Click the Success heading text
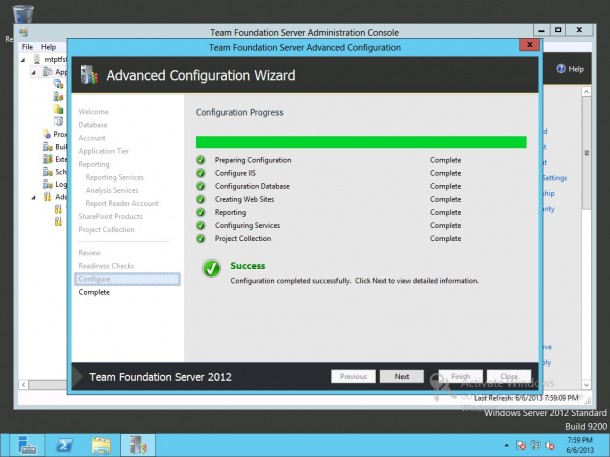This screenshot has width=610, height=457. [x=248, y=266]
